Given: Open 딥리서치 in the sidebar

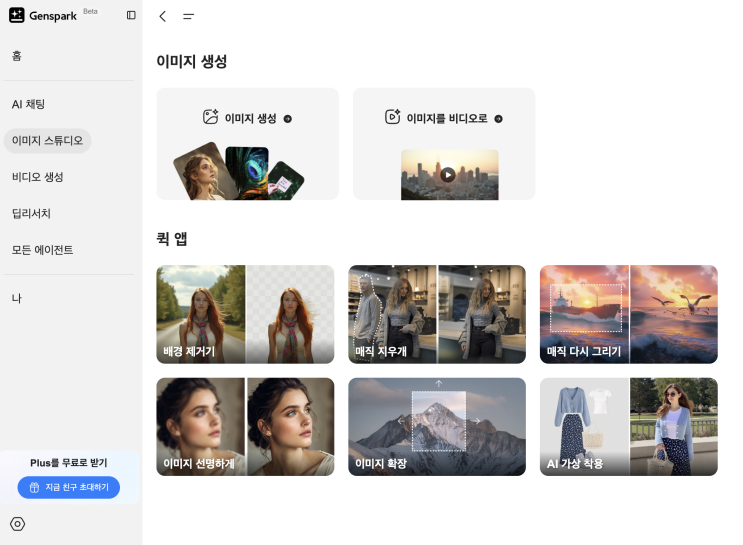Looking at the screenshot, I should click(31, 214).
